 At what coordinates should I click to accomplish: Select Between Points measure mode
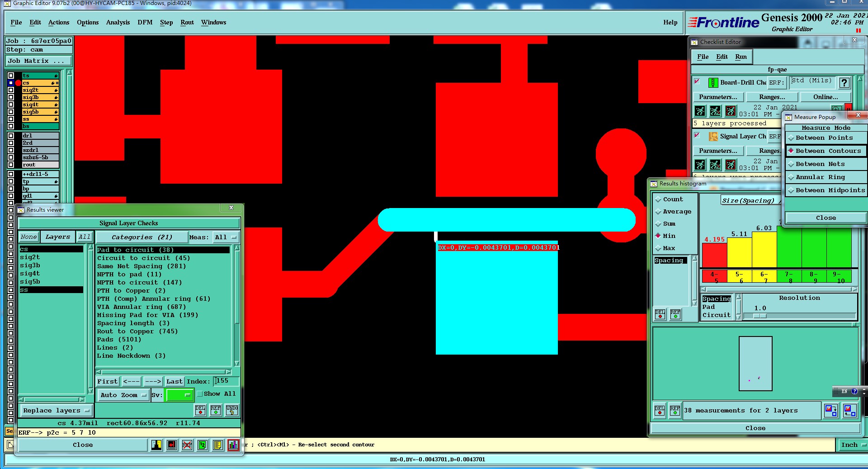826,138
